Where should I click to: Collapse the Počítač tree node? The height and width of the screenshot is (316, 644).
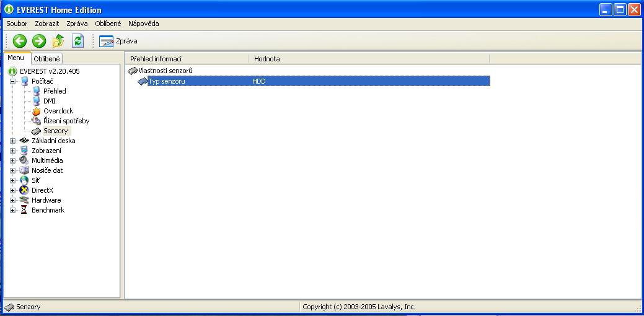pos(13,81)
